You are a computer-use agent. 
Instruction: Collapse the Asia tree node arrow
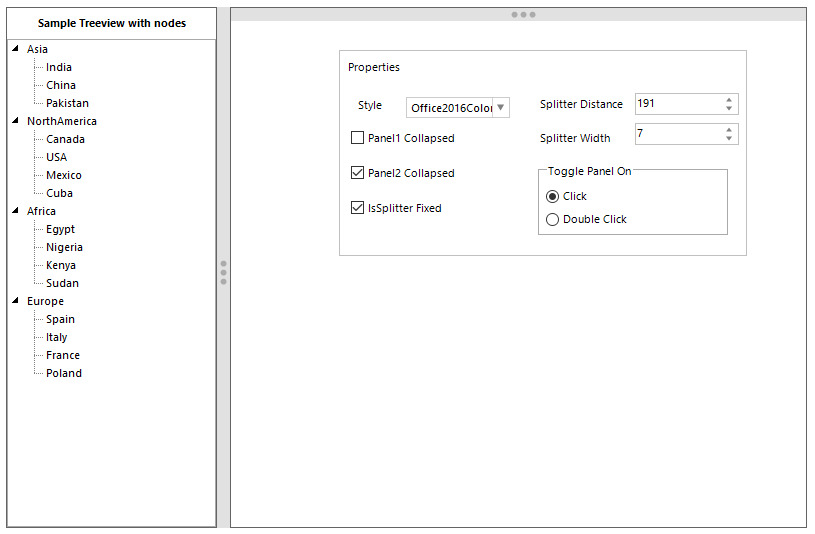(x=16, y=48)
